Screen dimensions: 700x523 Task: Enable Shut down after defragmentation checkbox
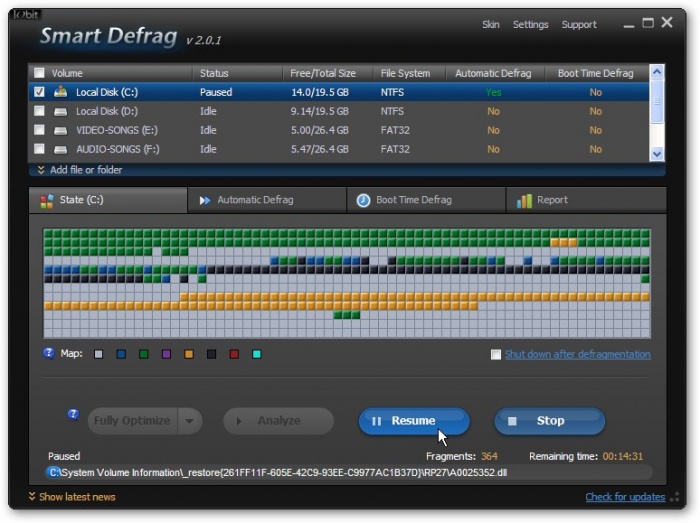[496, 354]
